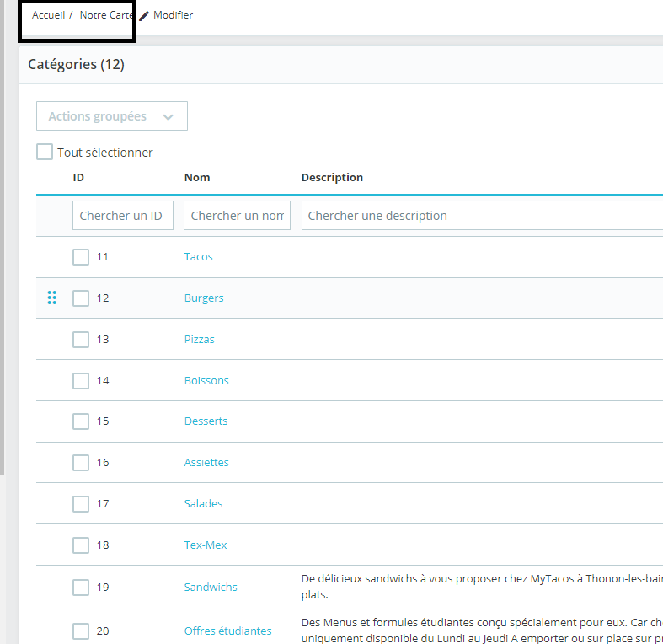Open the Tacos category link

pos(198,257)
